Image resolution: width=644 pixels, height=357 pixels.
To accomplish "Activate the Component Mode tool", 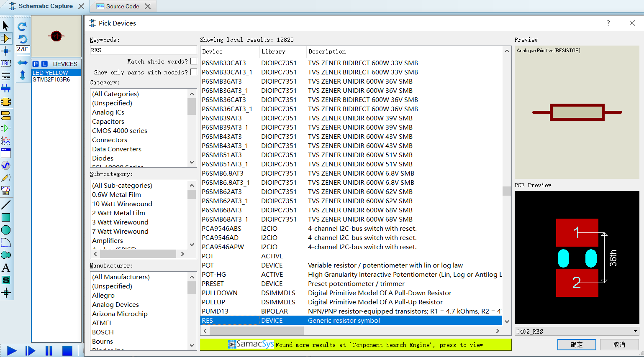I will click(x=6, y=38).
